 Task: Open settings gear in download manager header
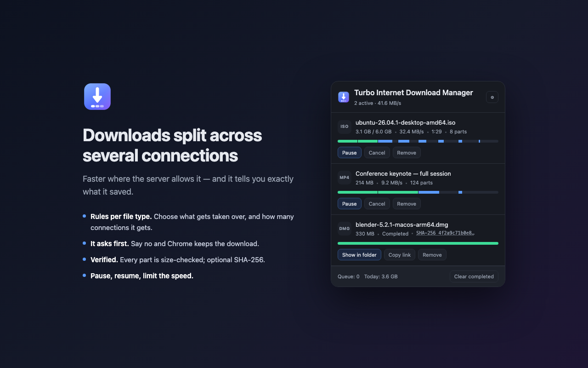(492, 97)
